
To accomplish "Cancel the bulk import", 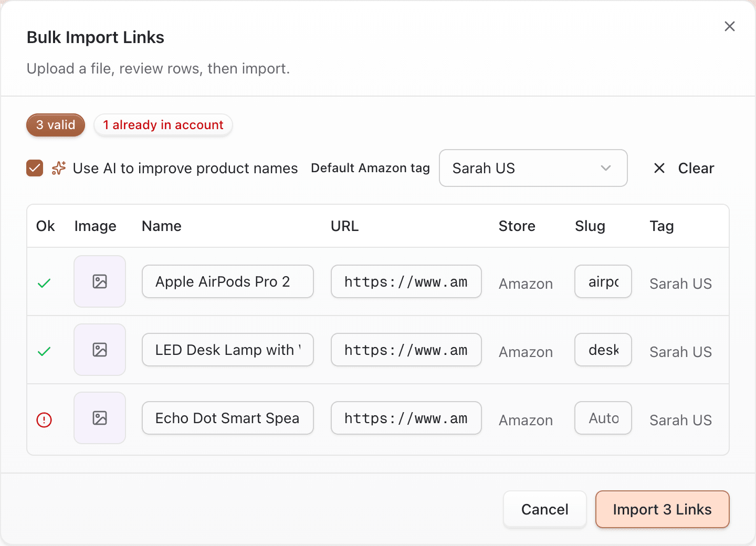I will tap(545, 509).
